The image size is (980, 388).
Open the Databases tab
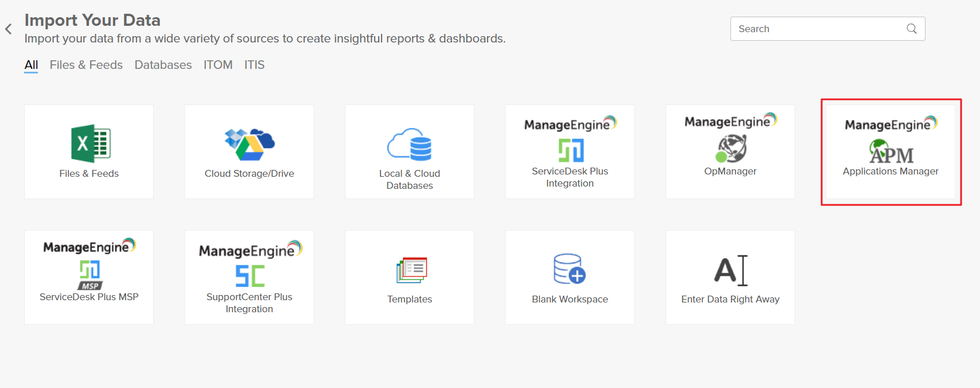[x=163, y=65]
